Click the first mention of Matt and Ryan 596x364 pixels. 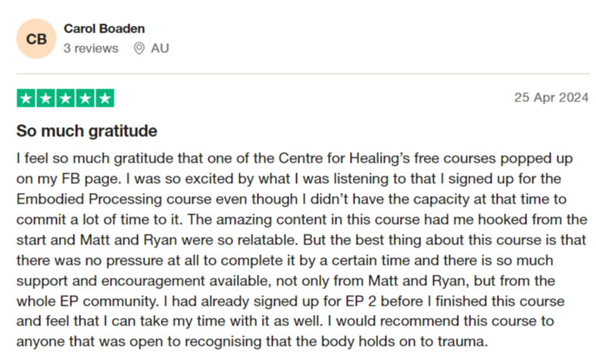pos(129,240)
